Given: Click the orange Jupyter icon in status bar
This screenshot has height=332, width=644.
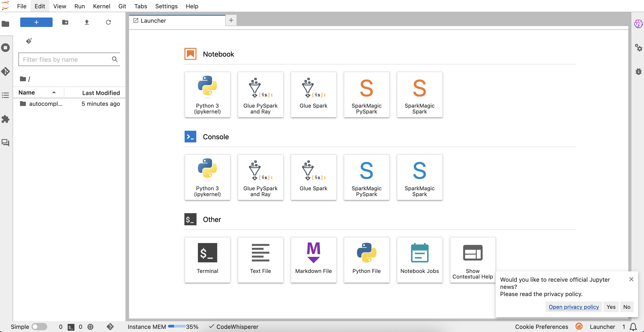Looking at the screenshot, I should (x=579, y=326).
